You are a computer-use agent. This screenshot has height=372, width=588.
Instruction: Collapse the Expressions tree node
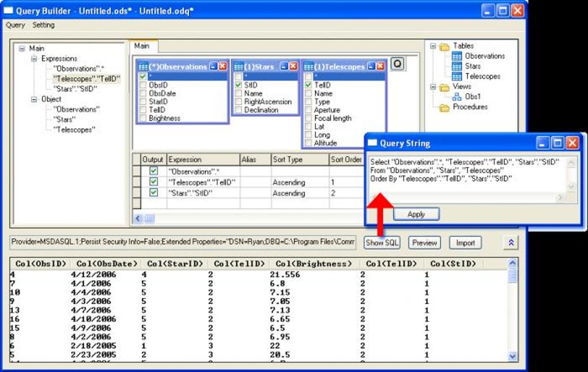coord(34,59)
